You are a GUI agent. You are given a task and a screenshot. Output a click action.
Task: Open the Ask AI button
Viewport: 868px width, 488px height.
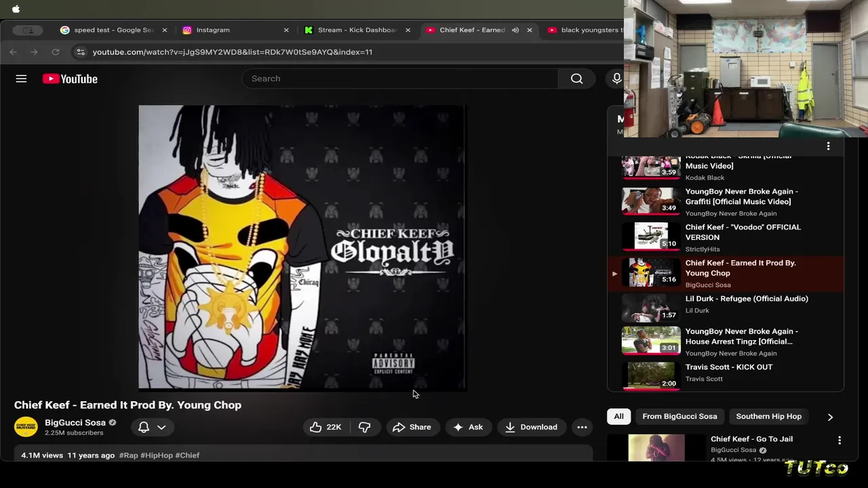click(468, 427)
